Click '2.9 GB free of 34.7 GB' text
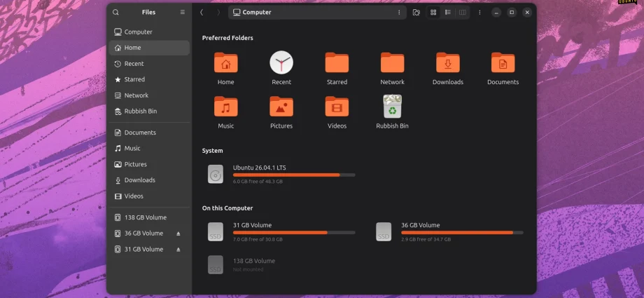 pos(426,239)
